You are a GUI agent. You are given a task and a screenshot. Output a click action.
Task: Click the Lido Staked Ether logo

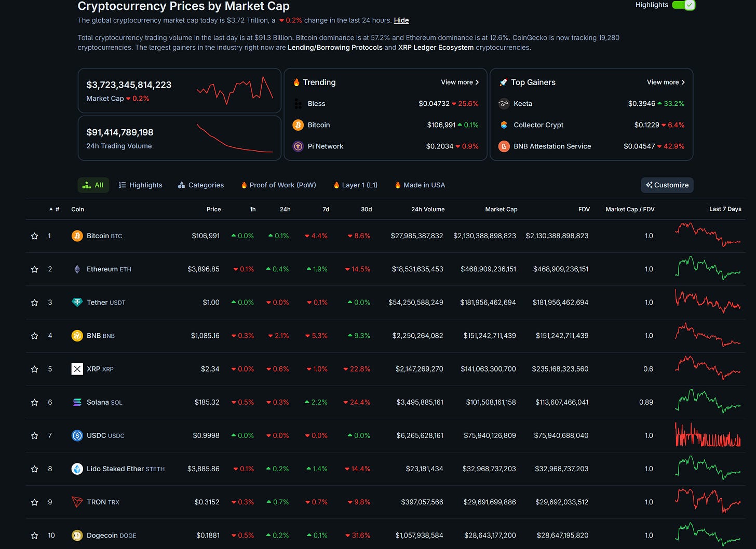tap(77, 469)
